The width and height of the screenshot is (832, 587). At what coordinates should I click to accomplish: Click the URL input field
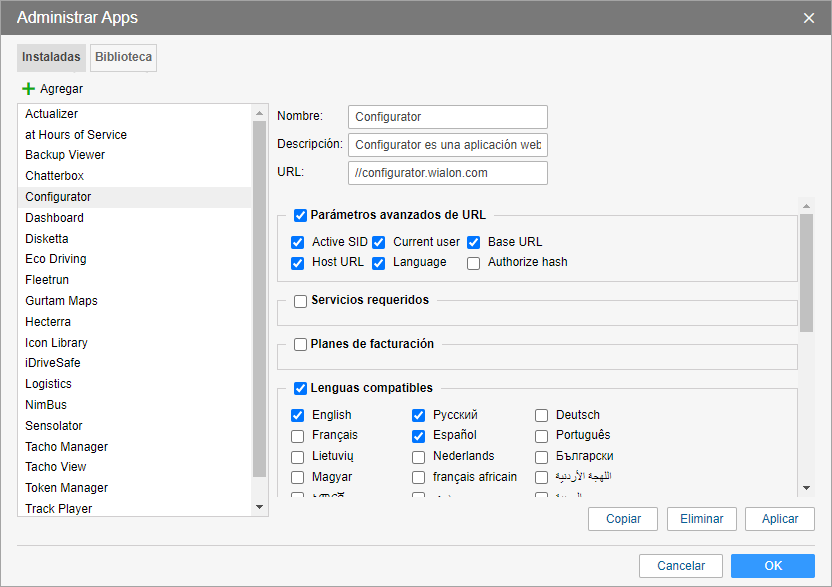[447, 173]
